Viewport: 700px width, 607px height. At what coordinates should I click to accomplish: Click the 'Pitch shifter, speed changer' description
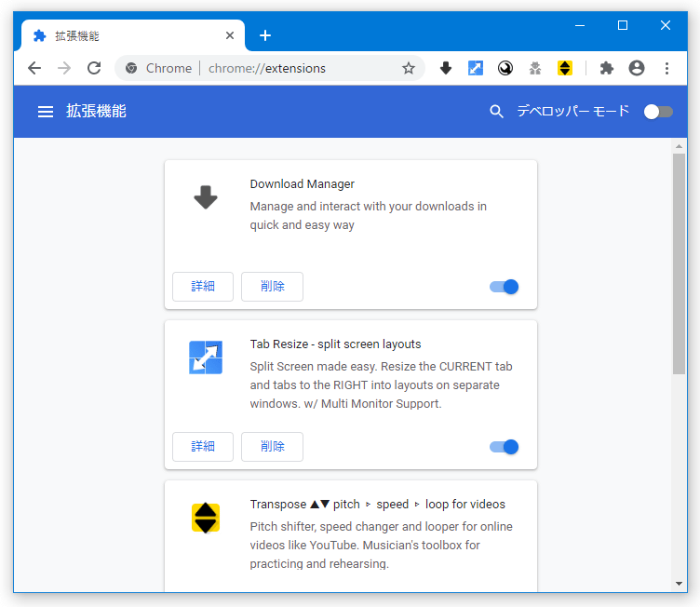[382, 546]
